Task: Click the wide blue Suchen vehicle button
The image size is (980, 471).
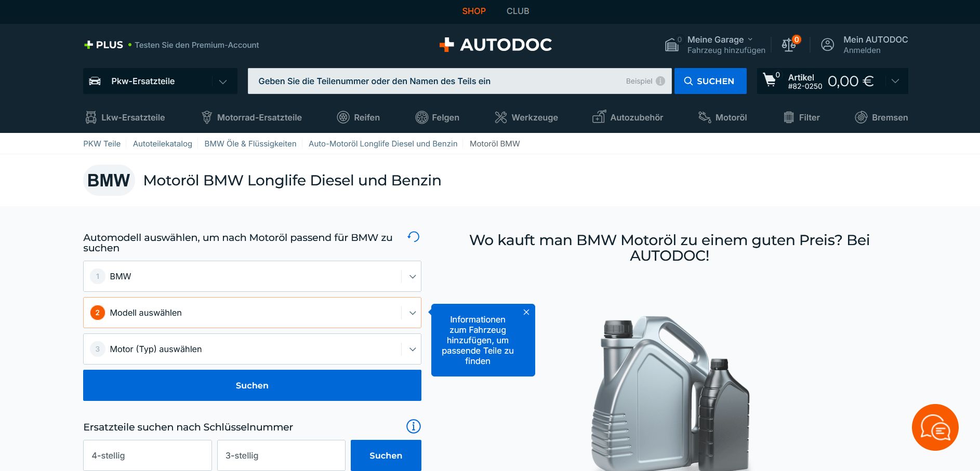Action: click(252, 385)
